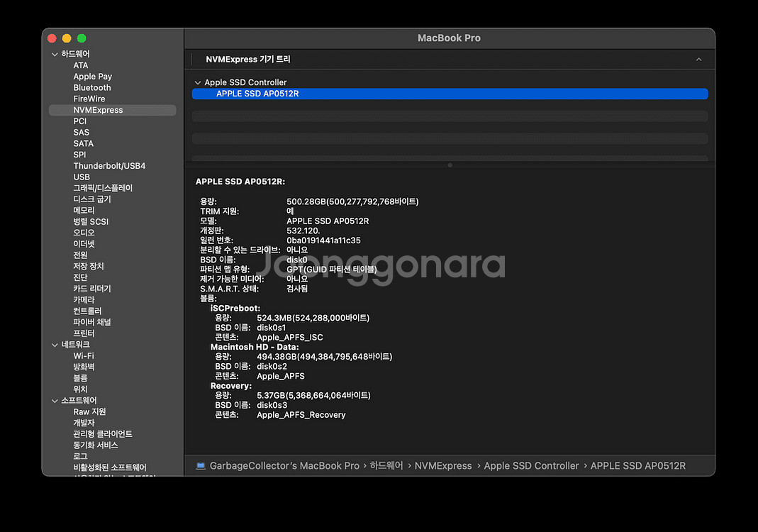The width and height of the screenshot is (758, 532).
Task: Select 위치 in the sidebar
Action: point(80,389)
